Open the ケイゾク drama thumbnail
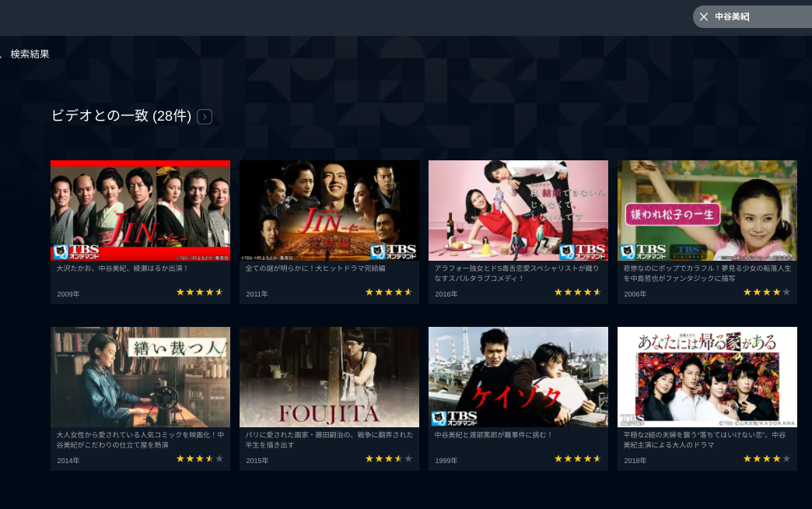The image size is (812, 509). 518,377
